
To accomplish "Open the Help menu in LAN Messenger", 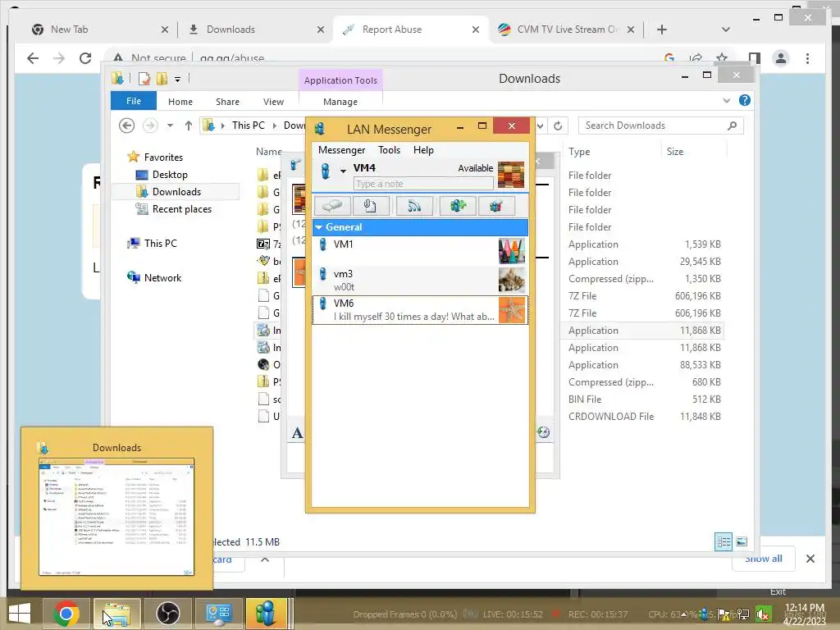I will coord(423,150).
